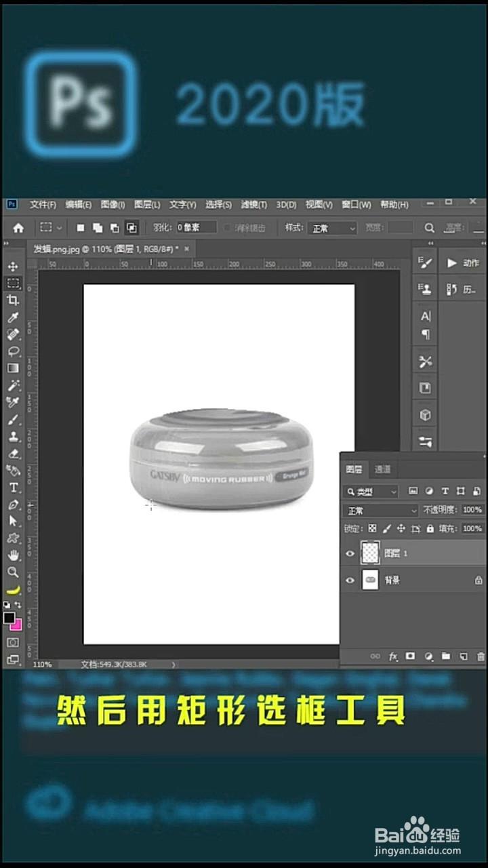Select the Path Selection arrow tool
The image size is (488, 868).
(13, 521)
